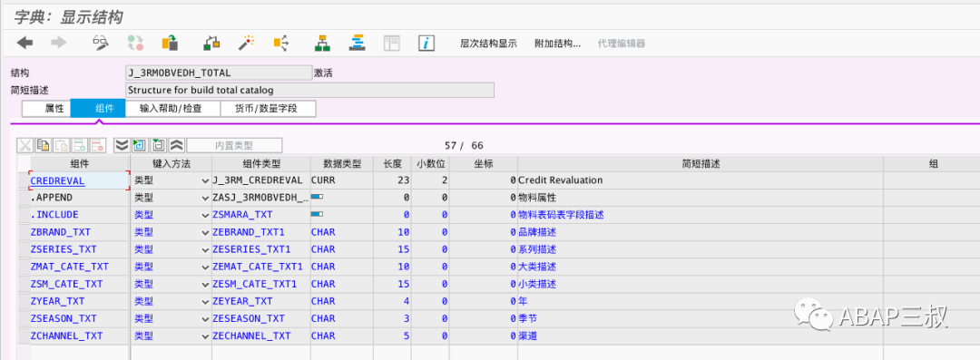980x360 pixels.
Task: Open 键入方法 dropdown for ZSERIES_TXT row
Action: pos(206,249)
